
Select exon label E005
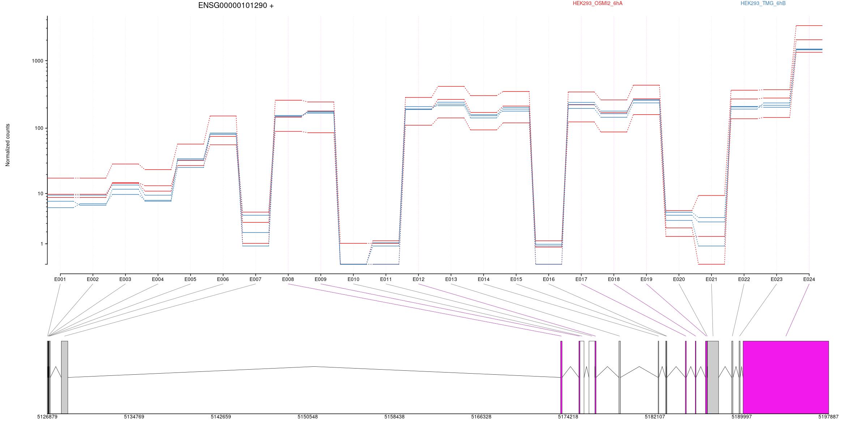point(190,279)
